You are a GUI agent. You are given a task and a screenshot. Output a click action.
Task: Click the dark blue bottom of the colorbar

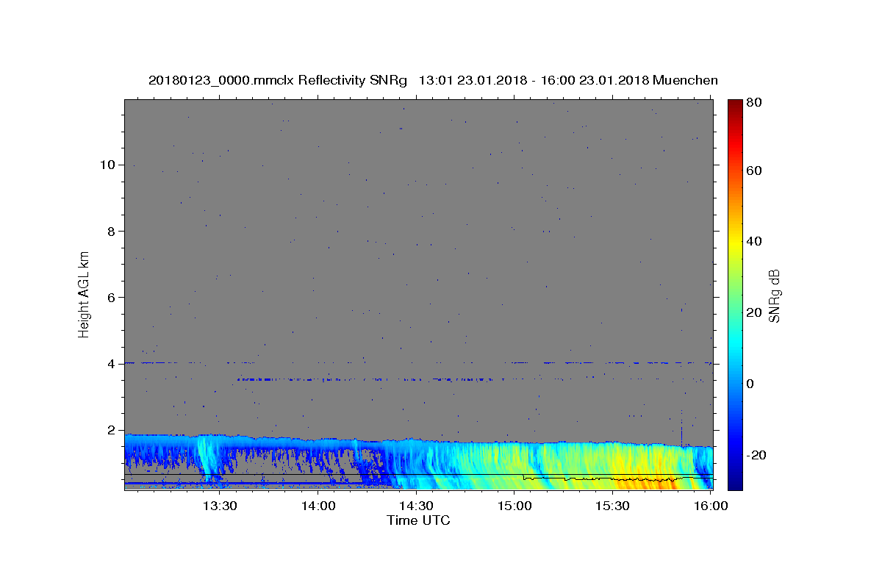point(735,481)
